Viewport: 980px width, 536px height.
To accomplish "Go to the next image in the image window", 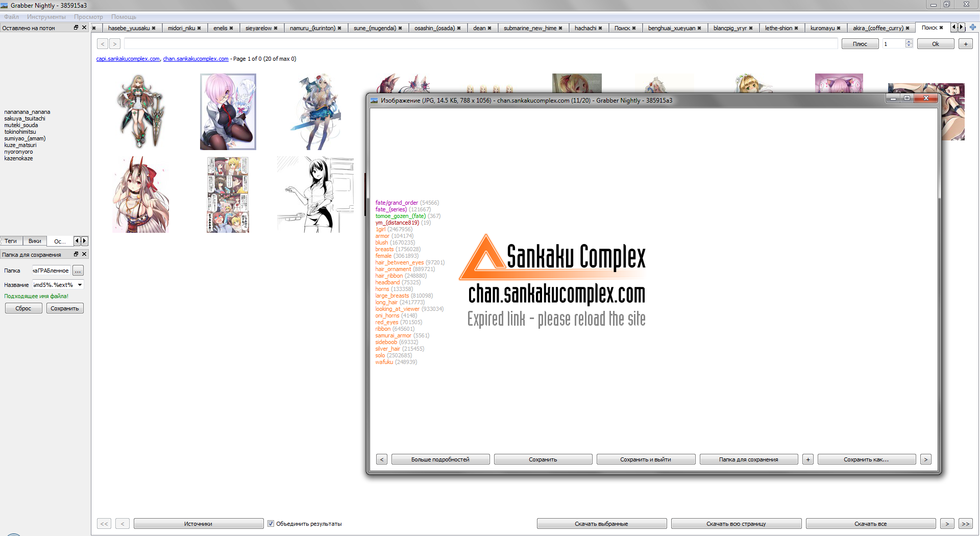I will pyautogui.click(x=926, y=459).
